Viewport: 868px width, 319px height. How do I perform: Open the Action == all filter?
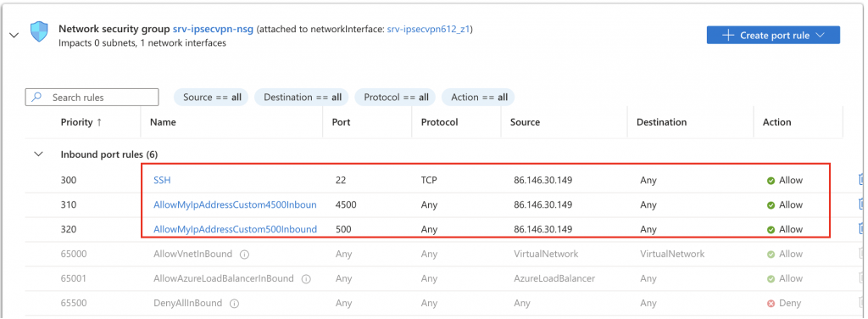(479, 97)
